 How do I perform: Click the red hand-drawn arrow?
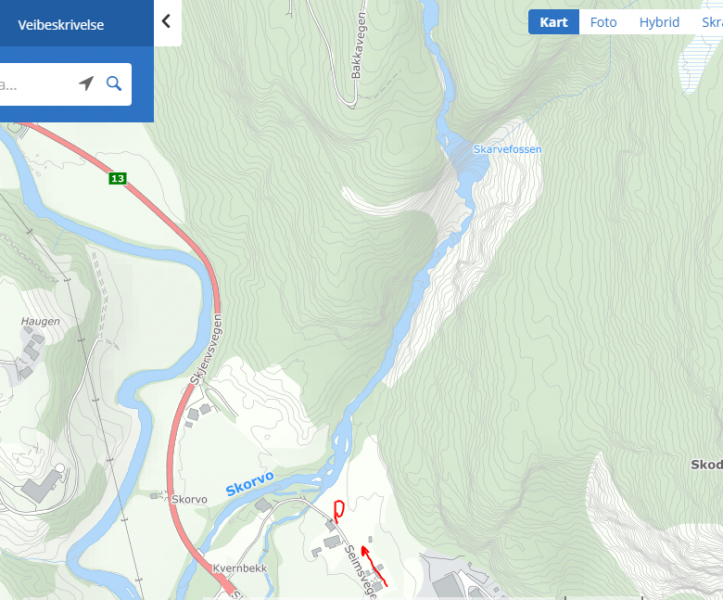point(373,565)
